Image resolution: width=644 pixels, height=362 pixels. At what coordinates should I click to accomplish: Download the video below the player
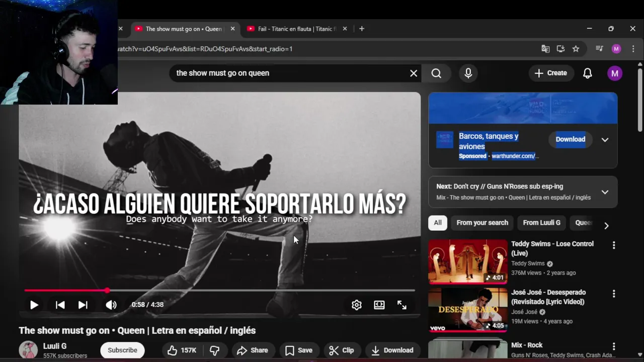(x=392, y=350)
